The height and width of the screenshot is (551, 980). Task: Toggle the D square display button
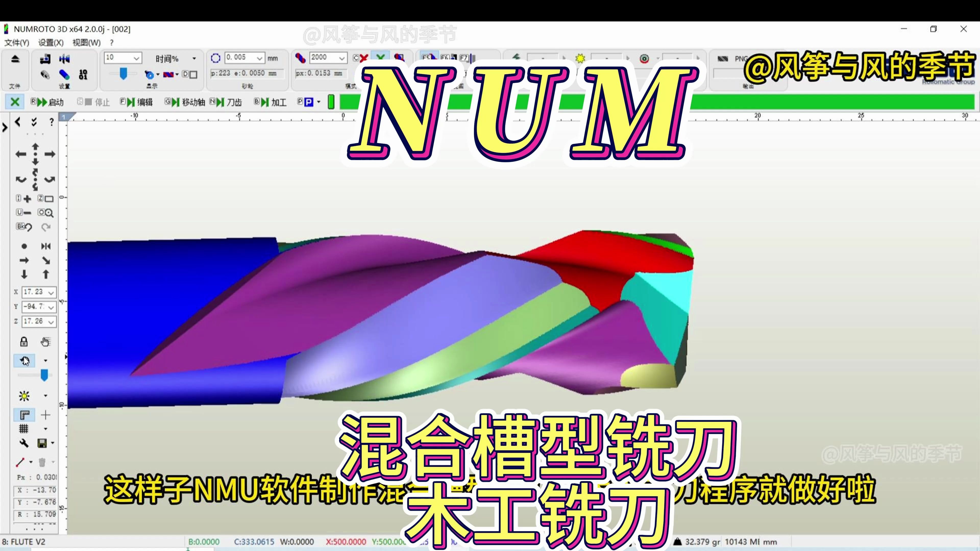tap(189, 74)
